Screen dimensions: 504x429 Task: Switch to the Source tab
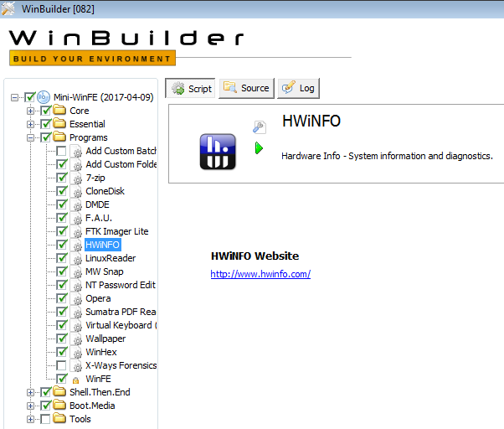coord(246,88)
